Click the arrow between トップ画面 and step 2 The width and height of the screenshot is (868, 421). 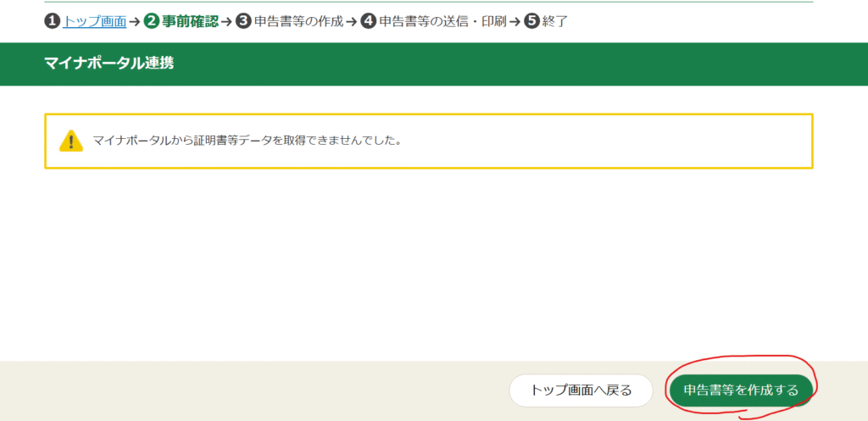point(134,21)
